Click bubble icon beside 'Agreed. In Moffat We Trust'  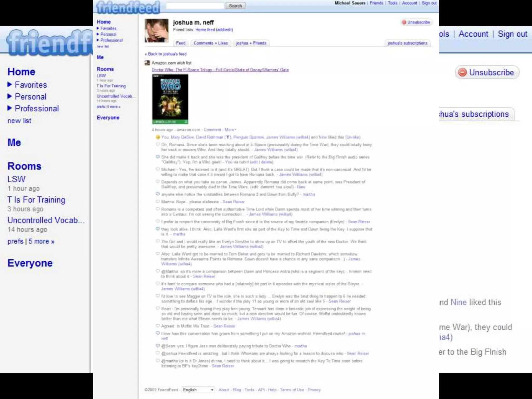pyautogui.click(x=158, y=326)
